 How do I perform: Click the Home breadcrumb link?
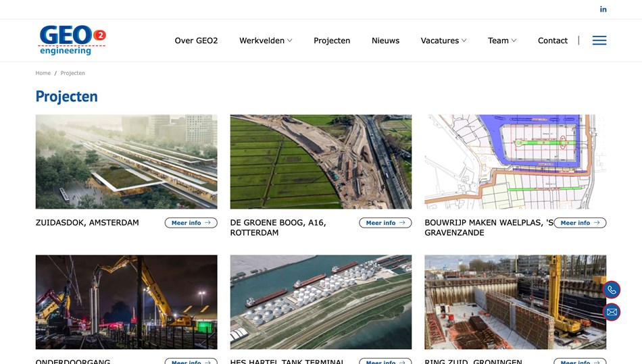[43, 73]
